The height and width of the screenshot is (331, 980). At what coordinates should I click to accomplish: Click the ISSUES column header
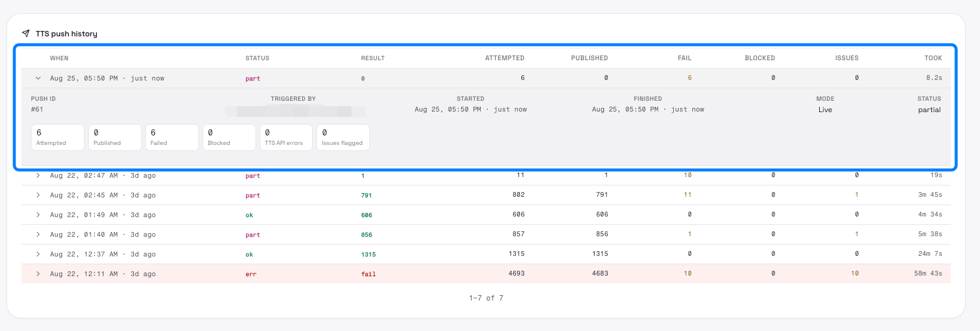pos(847,58)
